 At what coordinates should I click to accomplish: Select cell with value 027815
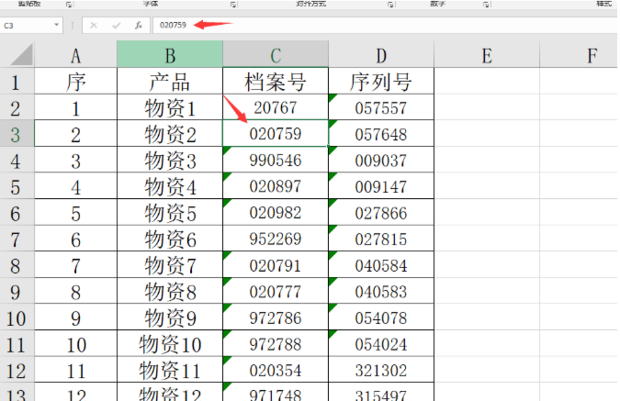(x=381, y=238)
